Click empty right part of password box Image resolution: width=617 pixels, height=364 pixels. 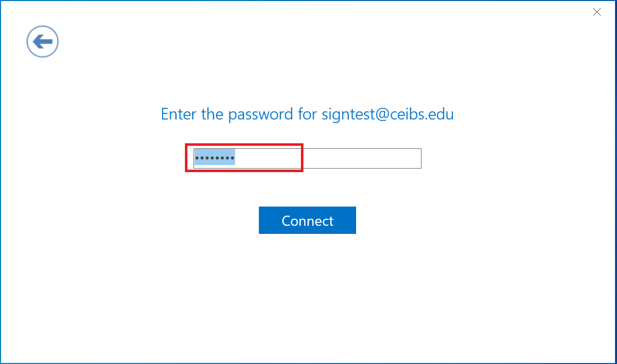(361, 158)
